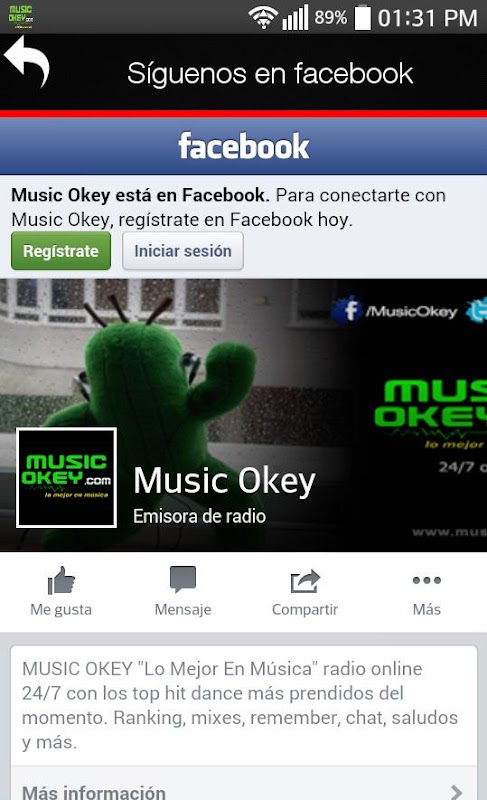The height and width of the screenshot is (800, 487).
Task: Tap the facebook logo header
Action: (x=244, y=146)
